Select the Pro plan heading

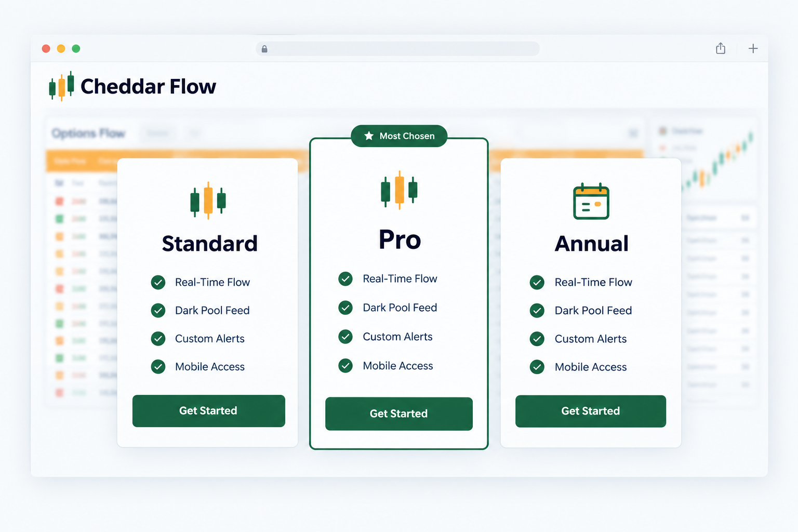click(400, 240)
